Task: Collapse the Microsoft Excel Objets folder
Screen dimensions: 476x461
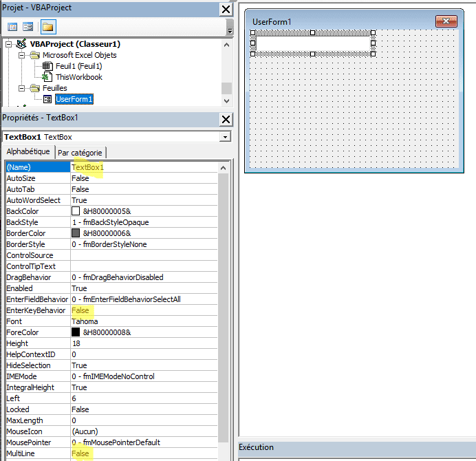Action: (x=21, y=55)
